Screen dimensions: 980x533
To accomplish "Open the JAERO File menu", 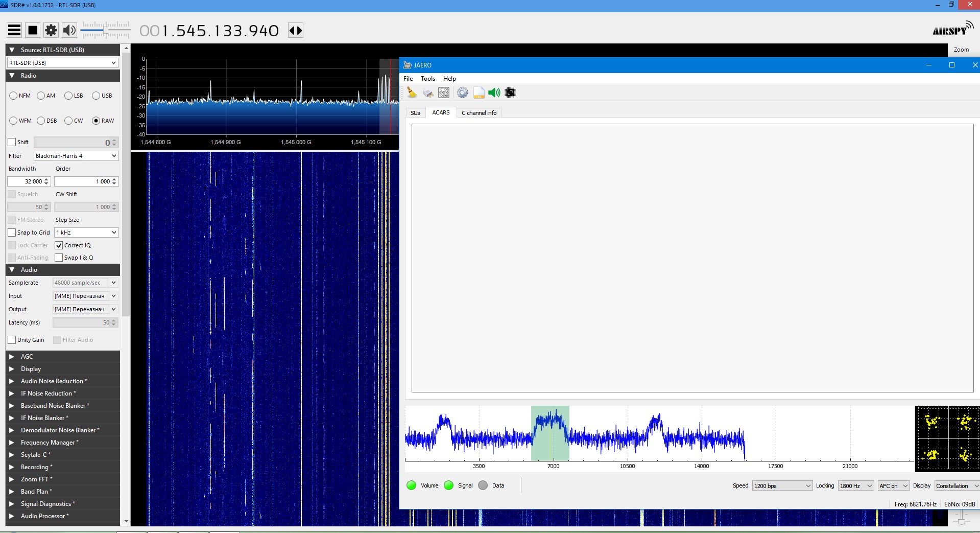I will (x=408, y=79).
